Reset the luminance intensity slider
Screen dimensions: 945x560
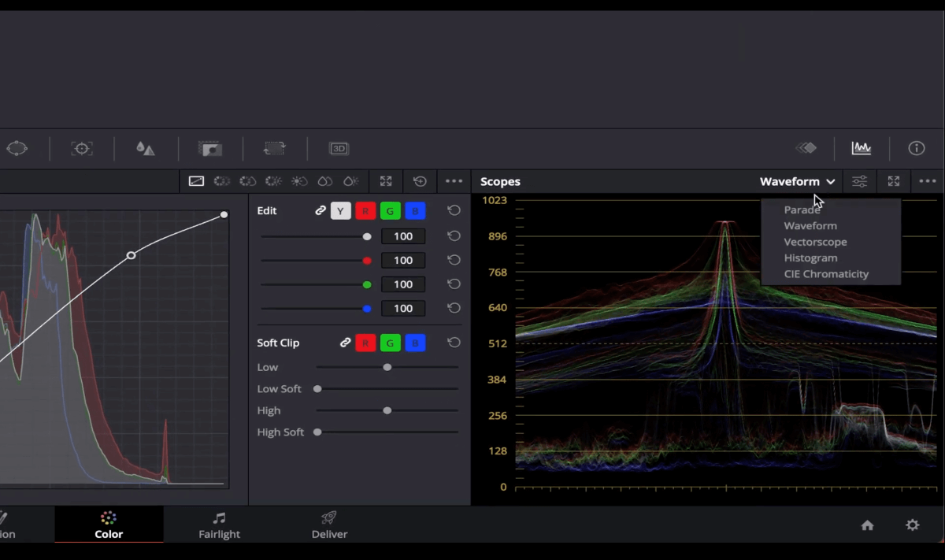(454, 236)
